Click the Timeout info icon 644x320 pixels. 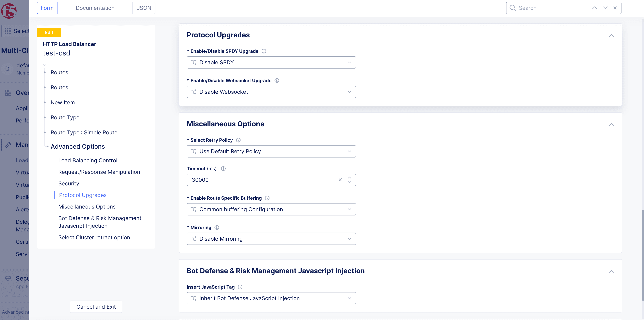coord(223,169)
